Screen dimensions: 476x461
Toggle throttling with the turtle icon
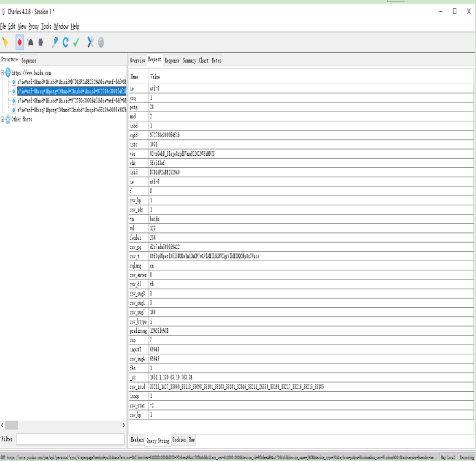[x=30, y=42]
